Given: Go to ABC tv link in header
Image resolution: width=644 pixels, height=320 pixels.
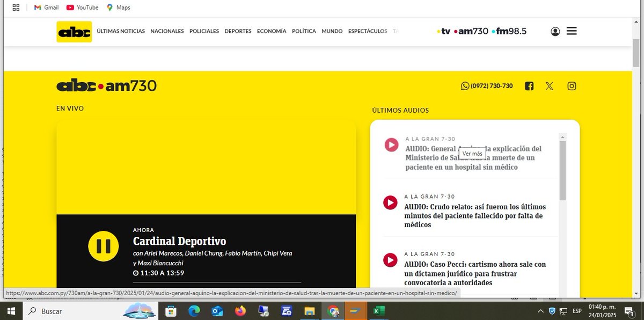Looking at the screenshot, I should pyautogui.click(x=443, y=31).
